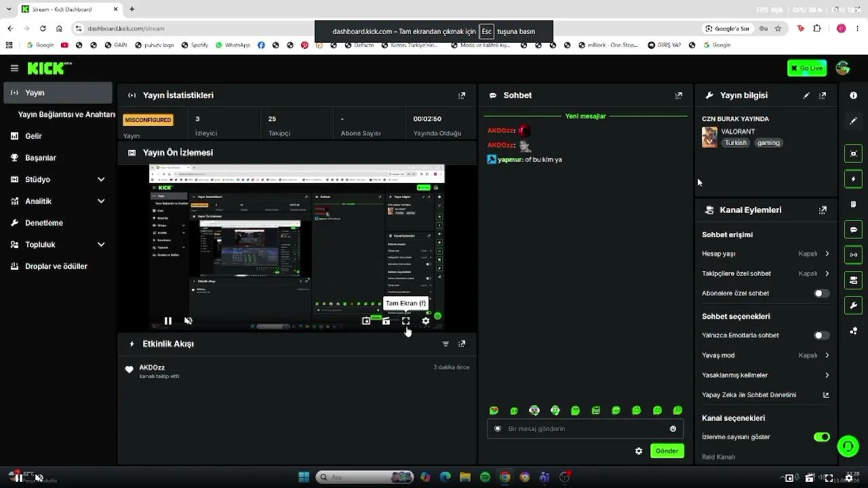This screenshot has height=488, width=868.
Task: Open the green headset support bubble
Action: (x=848, y=446)
